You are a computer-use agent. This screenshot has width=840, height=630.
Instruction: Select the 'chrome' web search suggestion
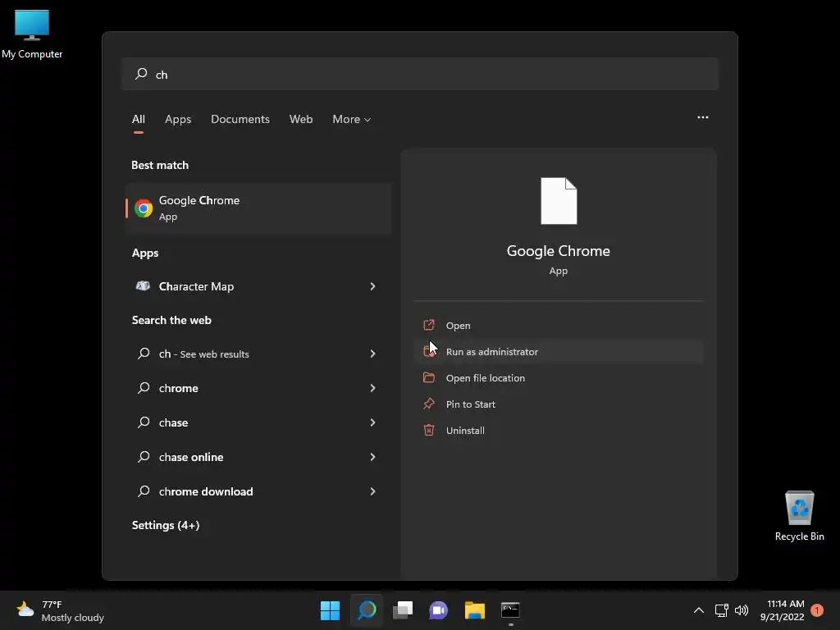[x=258, y=388]
